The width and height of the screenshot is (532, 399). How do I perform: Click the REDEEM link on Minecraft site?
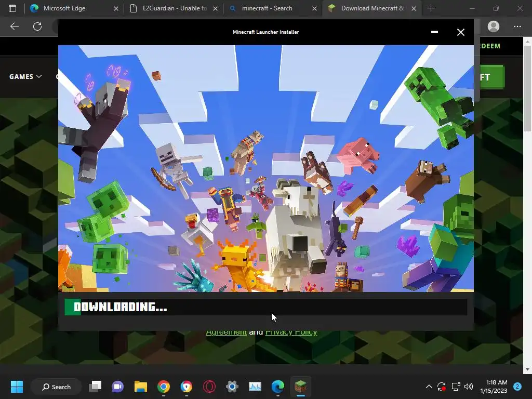pos(490,46)
